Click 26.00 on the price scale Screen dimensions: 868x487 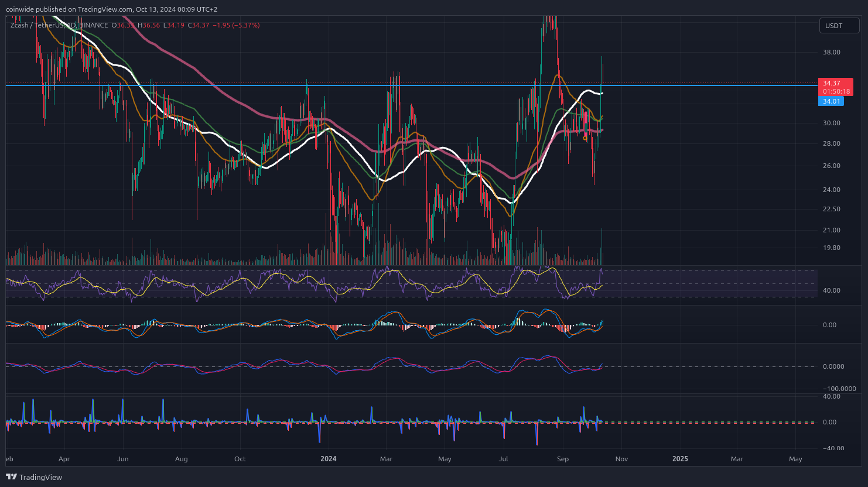coord(832,166)
